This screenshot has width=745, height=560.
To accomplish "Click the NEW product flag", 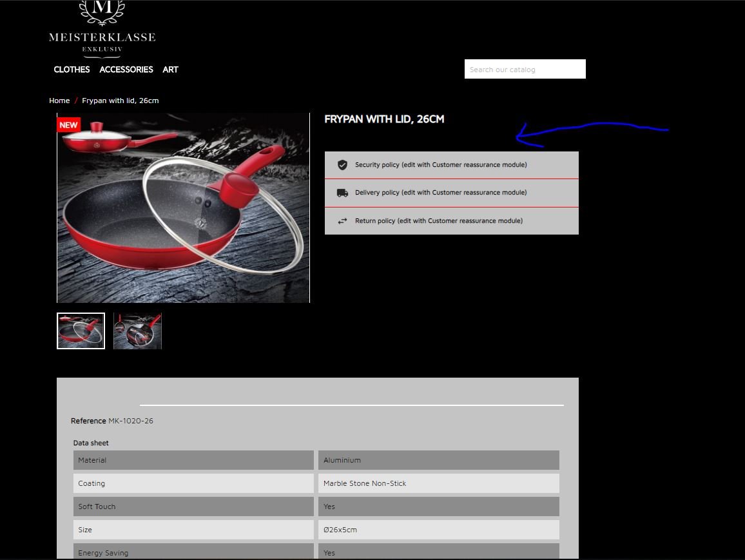I will tap(68, 125).
